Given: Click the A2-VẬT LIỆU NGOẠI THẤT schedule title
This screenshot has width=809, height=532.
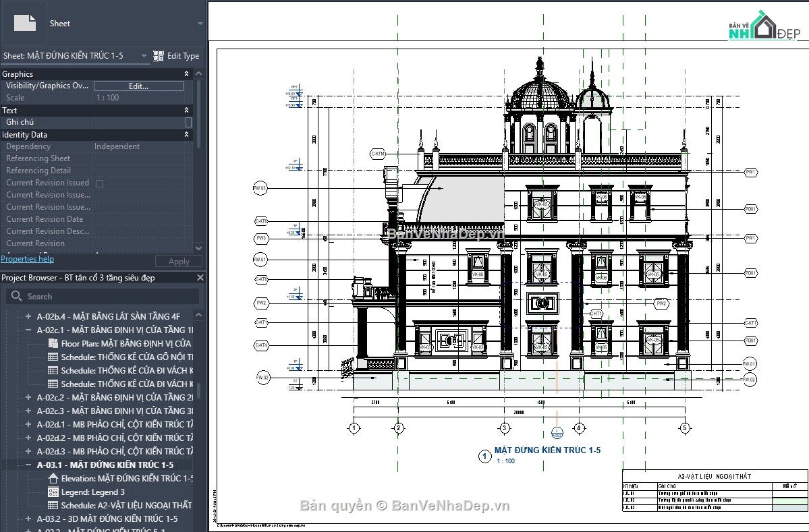Looking at the screenshot, I should coord(714,476).
